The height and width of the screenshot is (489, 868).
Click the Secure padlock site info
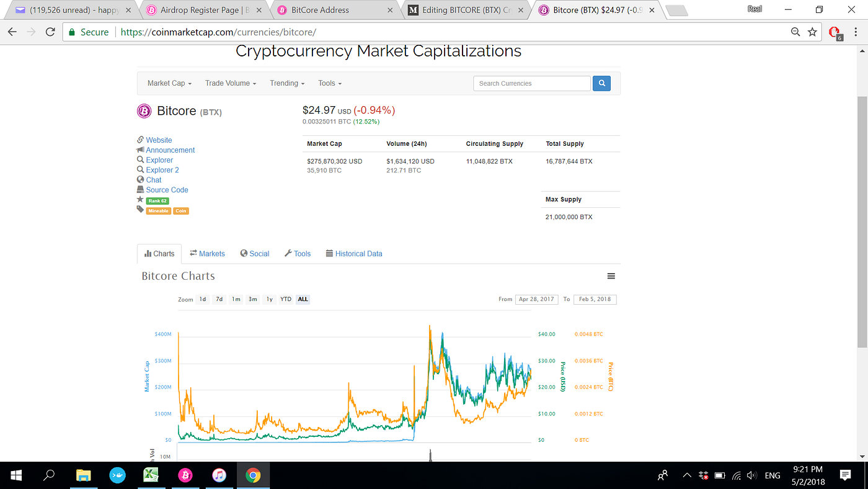coord(88,32)
